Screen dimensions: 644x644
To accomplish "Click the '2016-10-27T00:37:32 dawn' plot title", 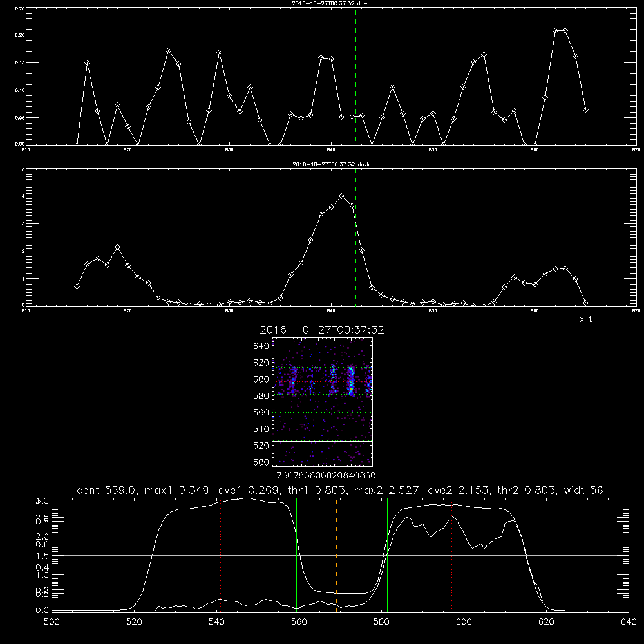I will click(331, 3).
